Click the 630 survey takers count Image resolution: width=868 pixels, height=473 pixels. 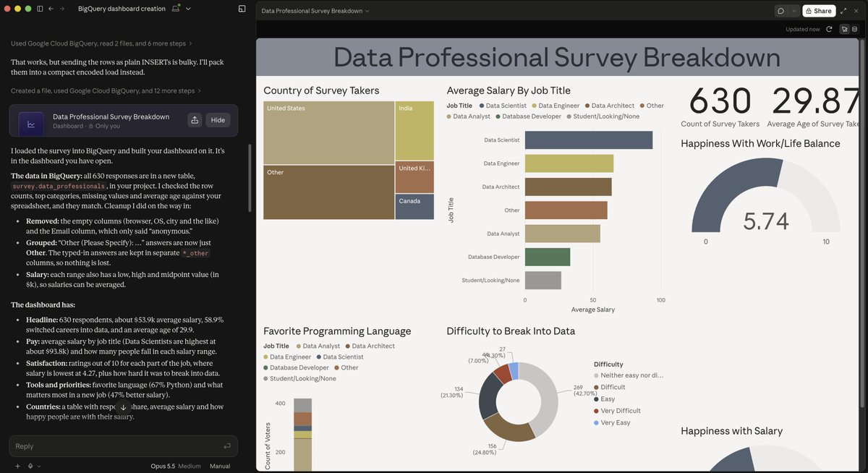point(720,101)
